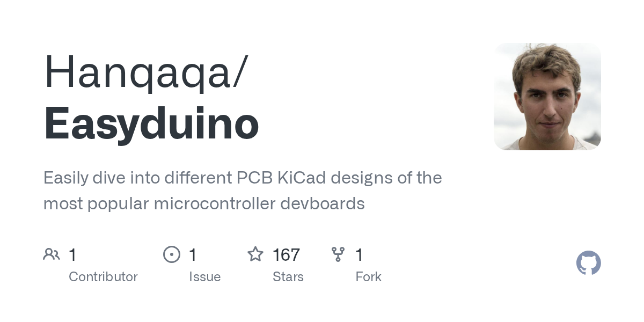Click the word PCB in the description
Screen dimensions: 644x322
[x=252, y=178]
